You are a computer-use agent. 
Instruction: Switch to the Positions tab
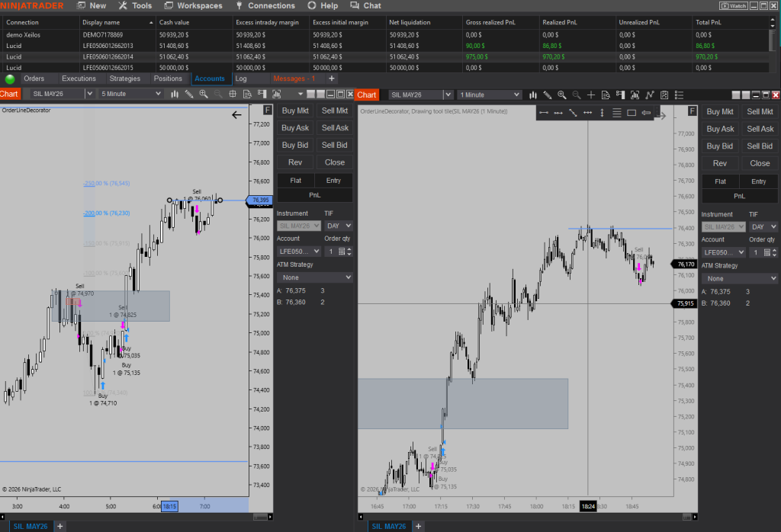(168, 79)
